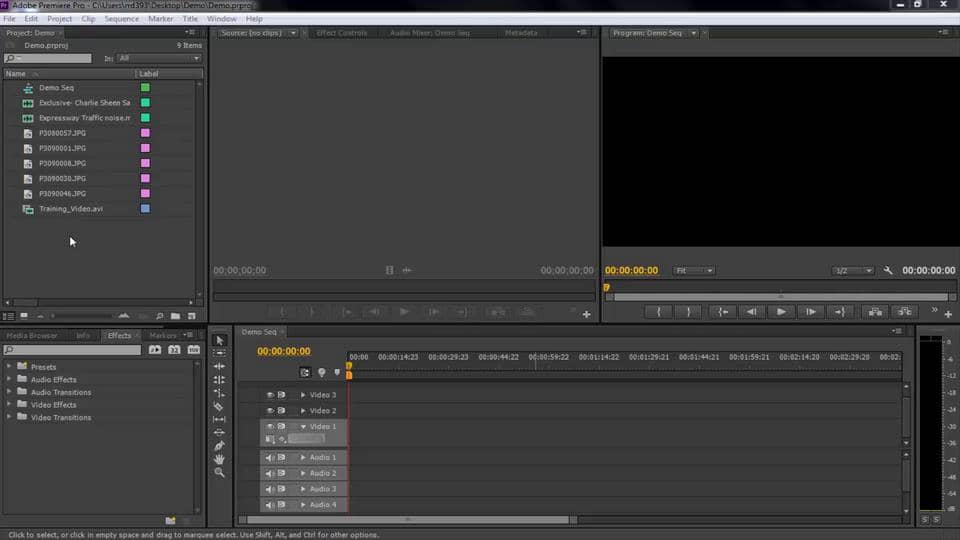This screenshot has height=540, width=960.
Task: Mute Audio 3 track speaker toggle
Action: tap(270, 489)
